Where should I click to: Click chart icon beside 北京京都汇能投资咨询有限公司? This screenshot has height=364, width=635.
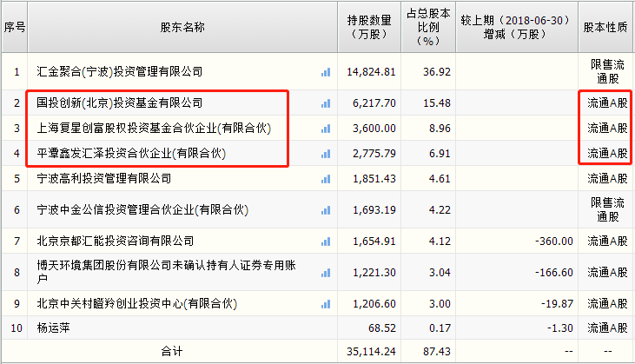tap(326, 242)
